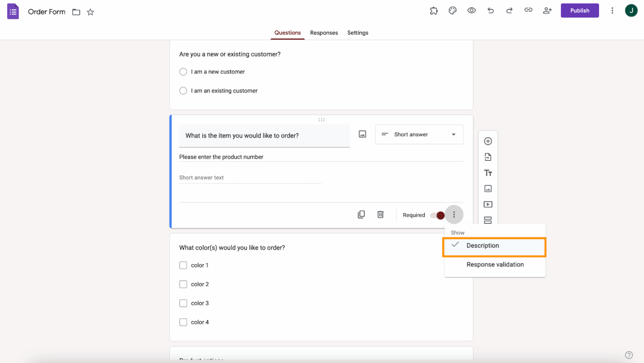Image resolution: width=644 pixels, height=363 pixels.
Task: Select Response validation from the menu
Action: click(x=495, y=264)
